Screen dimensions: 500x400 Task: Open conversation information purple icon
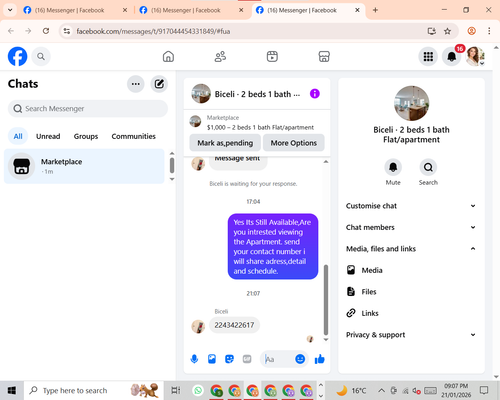tap(315, 94)
